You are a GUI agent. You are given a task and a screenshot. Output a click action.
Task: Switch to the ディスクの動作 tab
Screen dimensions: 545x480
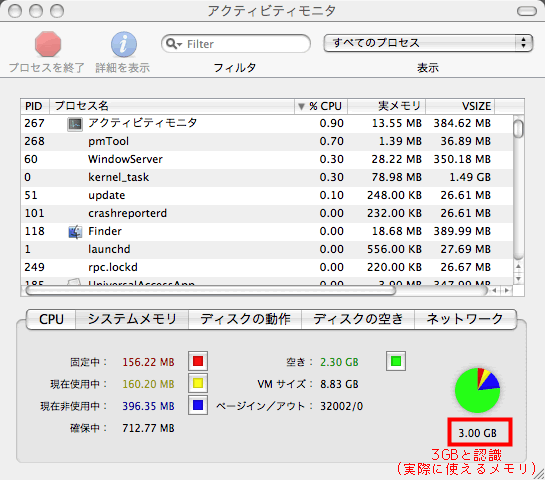pos(245,319)
